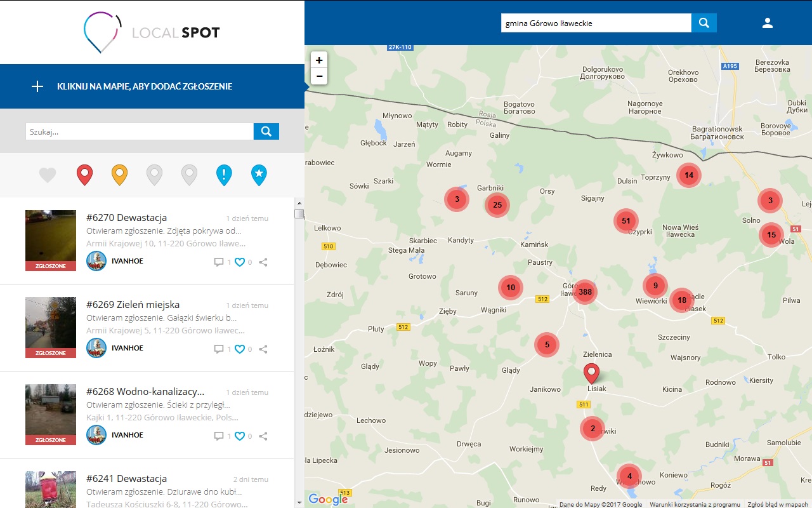This screenshot has height=508, width=812.
Task: Toggle the orange pin filter
Action: (x=119, y=175)
